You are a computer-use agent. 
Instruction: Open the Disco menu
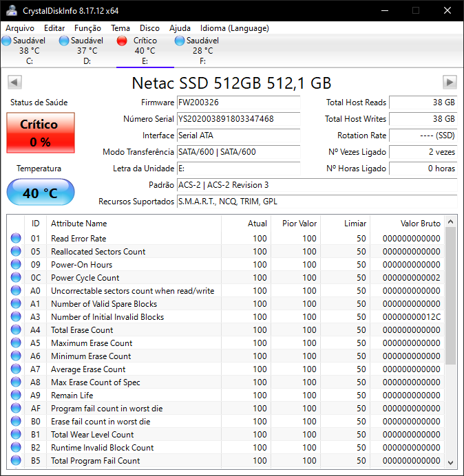149,28
